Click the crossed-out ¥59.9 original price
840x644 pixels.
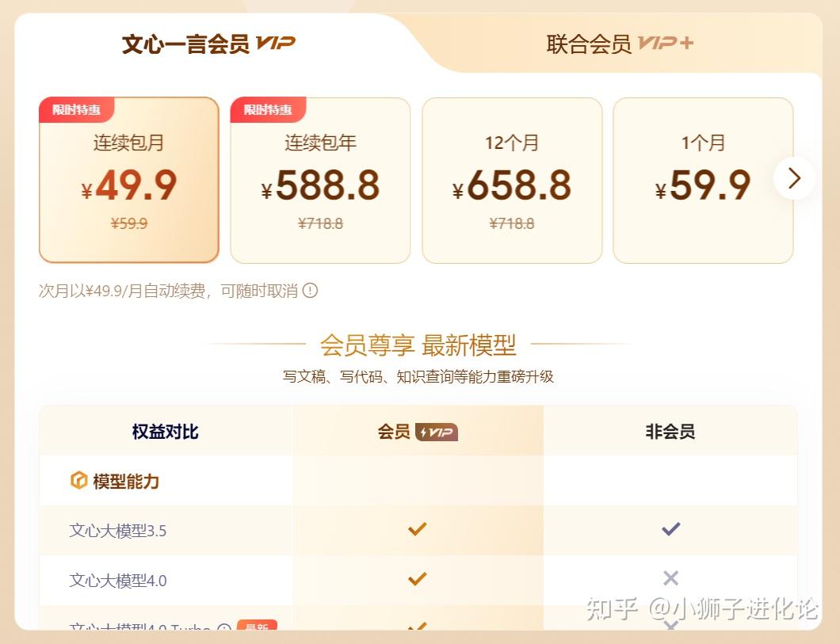coord(128,223)
